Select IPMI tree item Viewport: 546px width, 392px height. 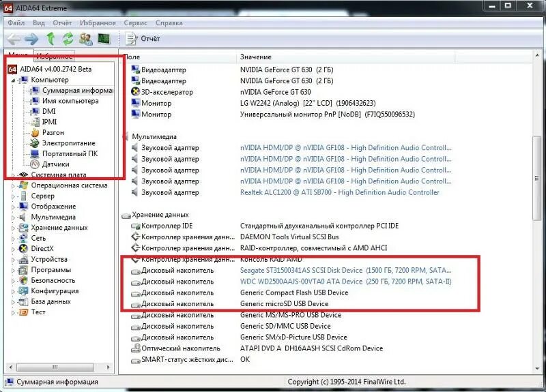click(49, 122)
